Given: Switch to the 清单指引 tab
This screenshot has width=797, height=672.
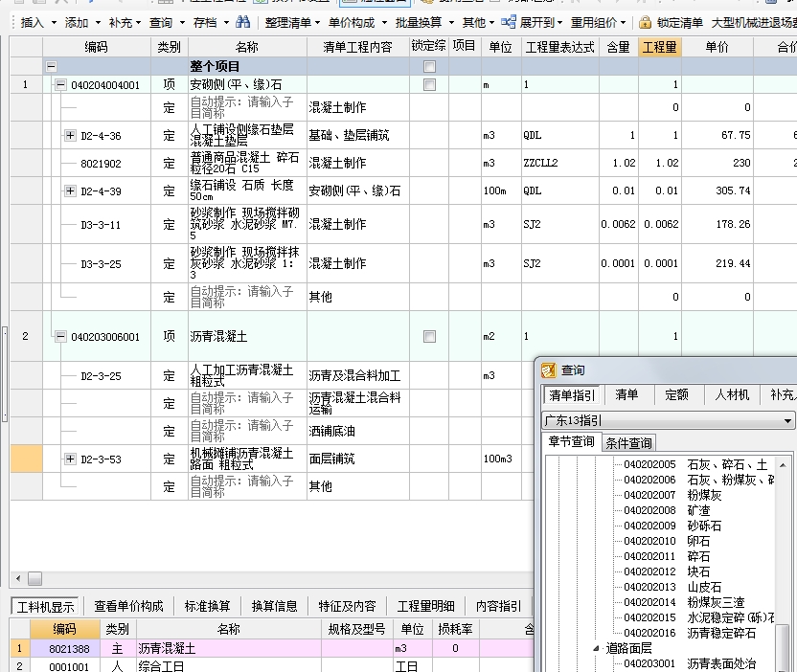Looking at the screenshot, I should (x=571, y=394).
